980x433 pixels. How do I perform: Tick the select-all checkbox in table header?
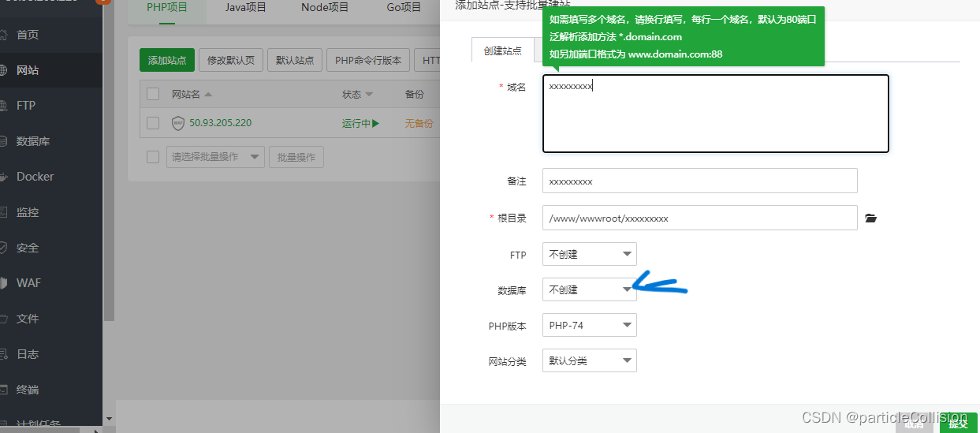153,95
